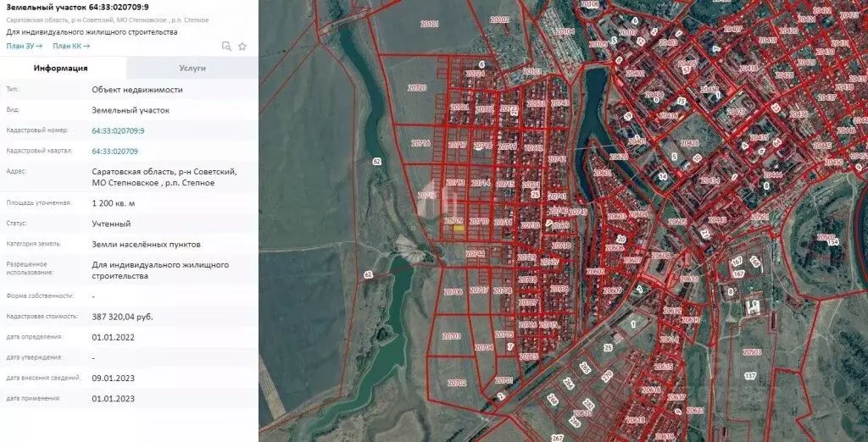Switch to the Информация tab
Viewport: 868px width, 442px height.
point(60,68)
